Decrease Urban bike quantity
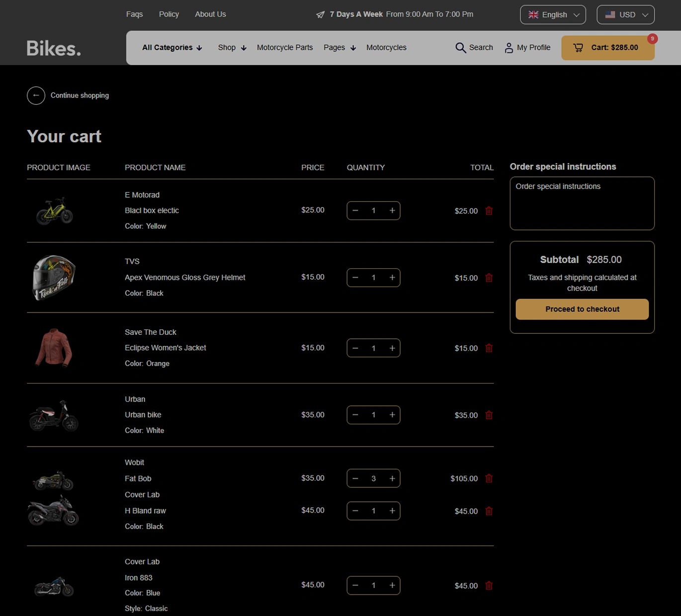This screenshot has width=681, height=616. [x=355, y=415]
